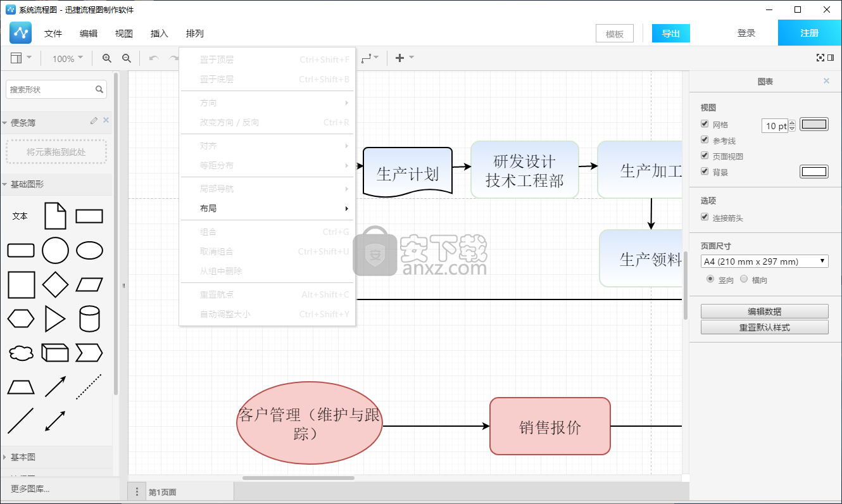Select the parallelogram shape

click(89, 285)
